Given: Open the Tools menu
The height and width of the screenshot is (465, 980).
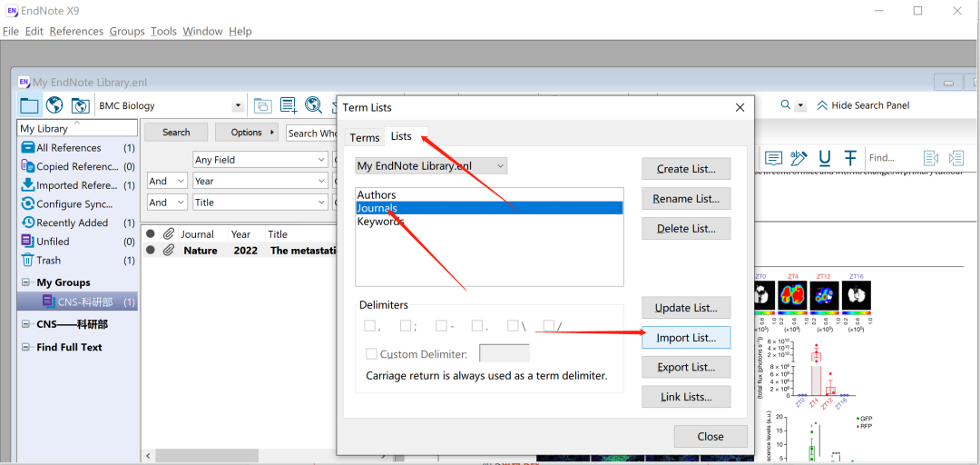Looking at the screenshot, I should pos(163,31).
